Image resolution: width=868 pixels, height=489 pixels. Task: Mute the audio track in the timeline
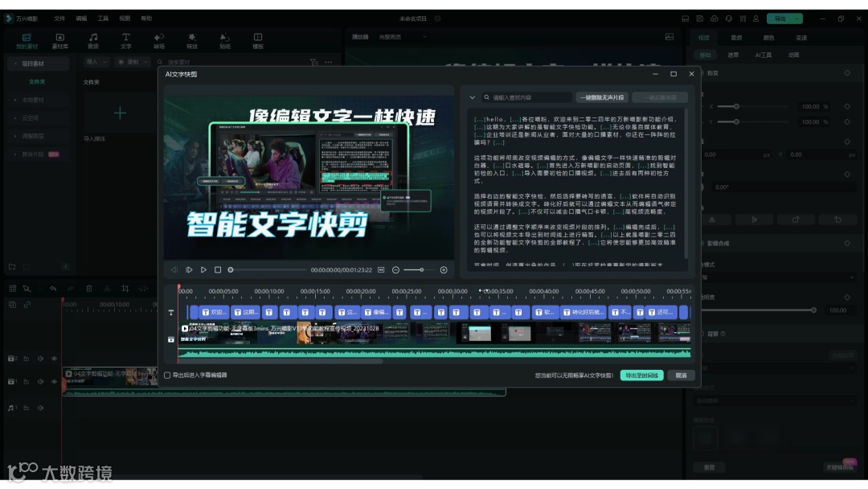point(40,408)
